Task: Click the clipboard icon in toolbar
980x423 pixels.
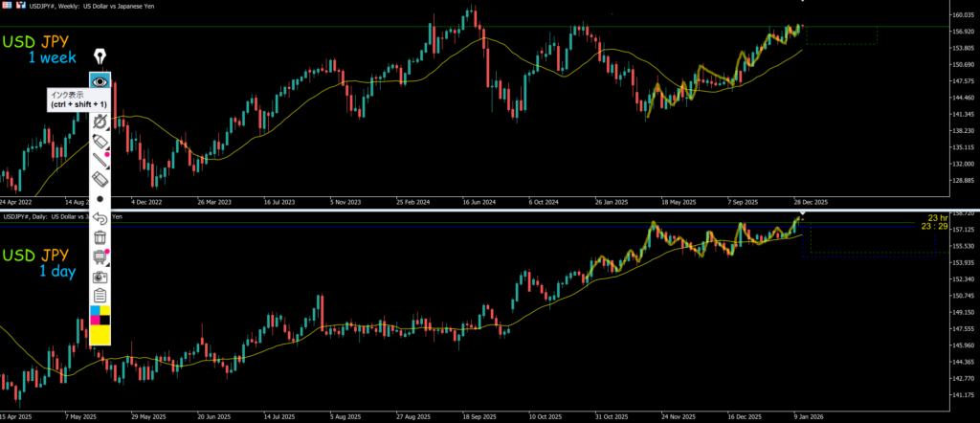Action: pos(100,295)
